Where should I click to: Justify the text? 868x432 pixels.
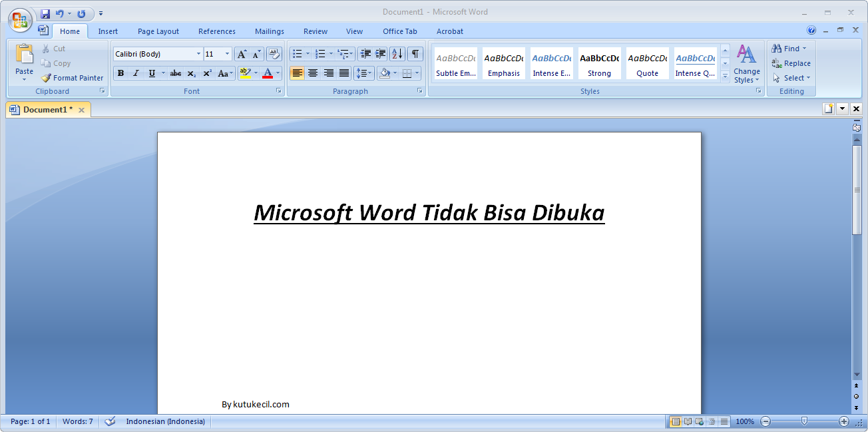coord(344,73)
